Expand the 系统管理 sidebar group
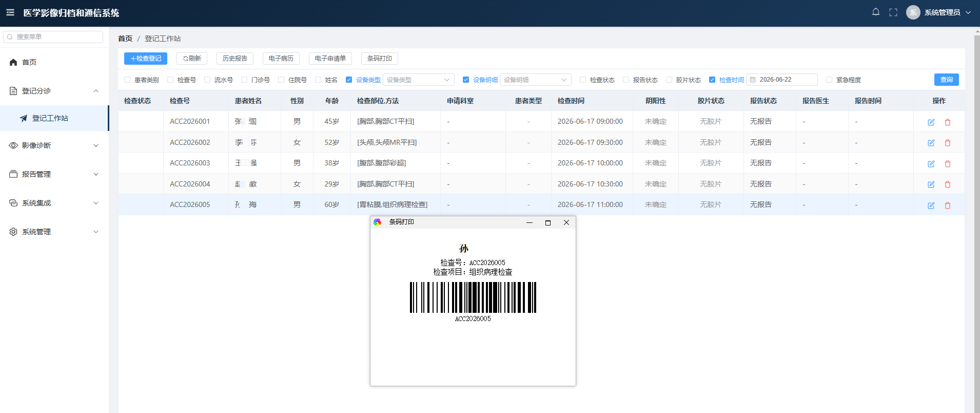The image size is (980, 413). (54, 232)
